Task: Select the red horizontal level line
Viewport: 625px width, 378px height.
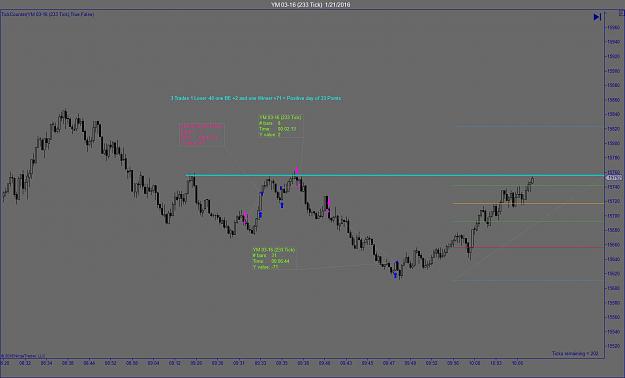Action: (530, 247)
